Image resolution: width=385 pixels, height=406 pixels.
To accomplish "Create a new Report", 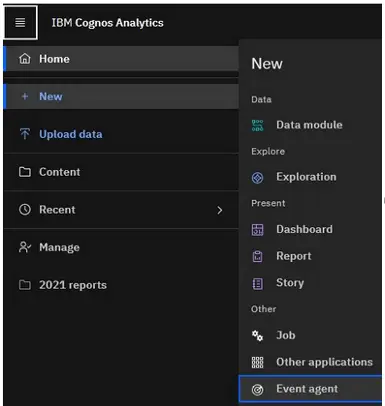I will [310, 256].
